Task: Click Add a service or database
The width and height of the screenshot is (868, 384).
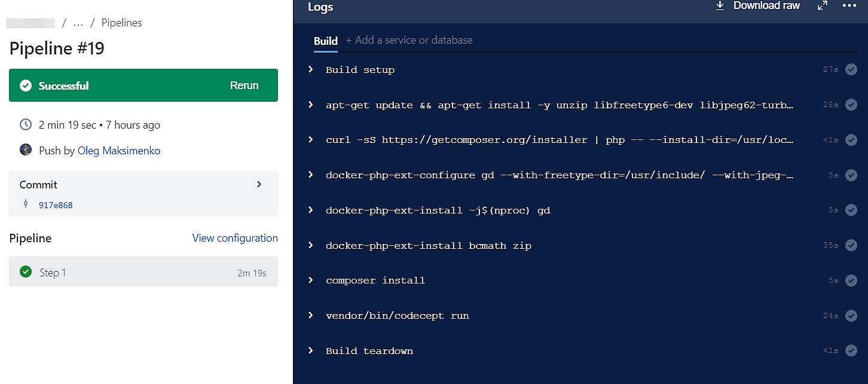Action: [x=409, y=39]
